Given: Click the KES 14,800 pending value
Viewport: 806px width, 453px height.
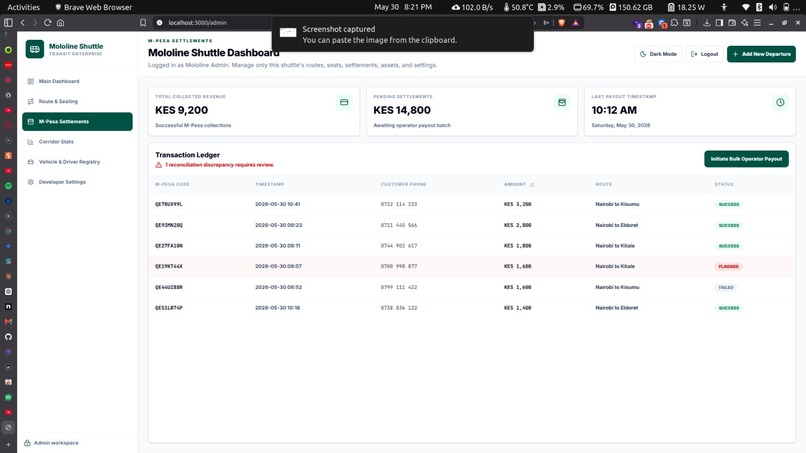Looking at the screenshot, I should (x=402, y=110).
